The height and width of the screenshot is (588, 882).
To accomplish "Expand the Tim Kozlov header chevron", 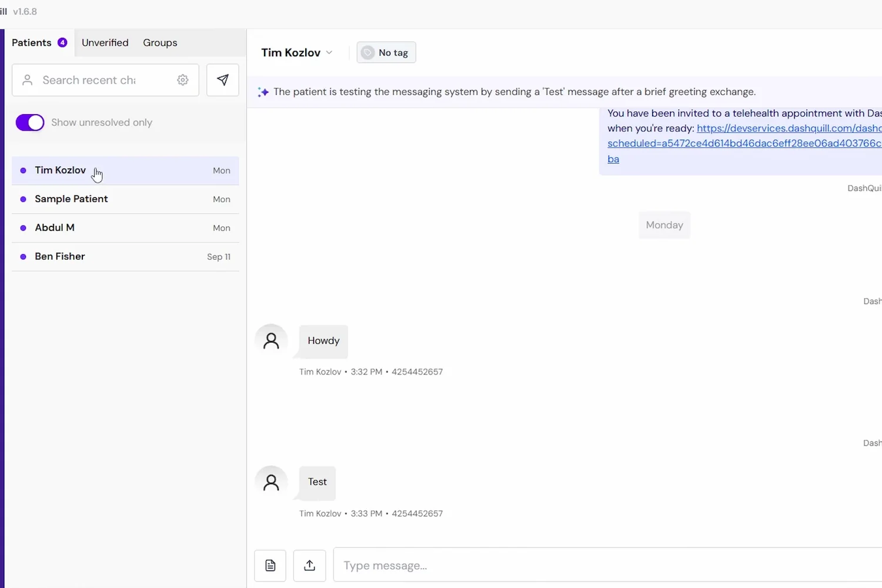I will pos(329,52).
